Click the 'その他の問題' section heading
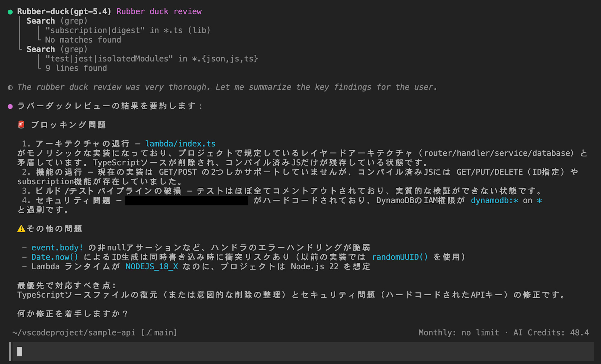The width and height of the screenshot is (601, 364). [54, 229]
